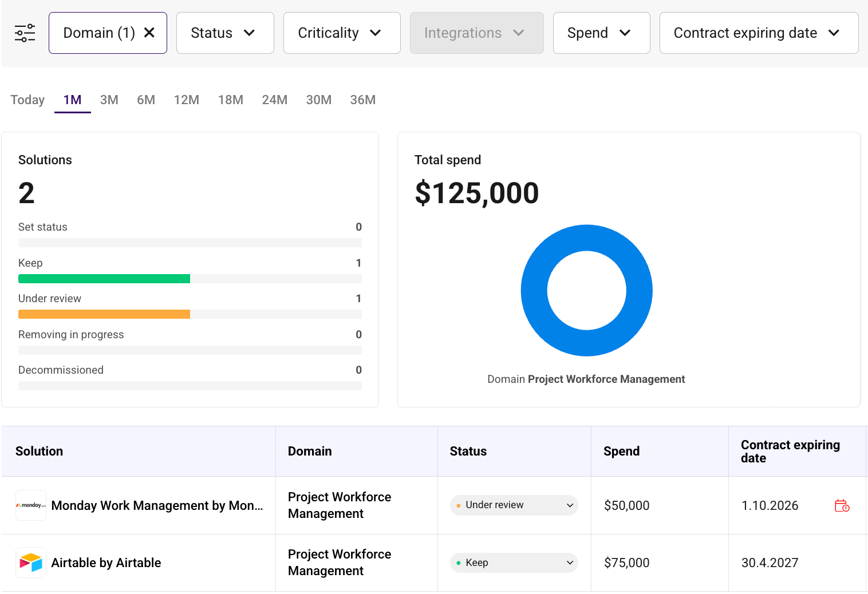The image size is (868, 594).
Task: Click the Domain Project Workforce Management legend
Action: tap(586, 379)
